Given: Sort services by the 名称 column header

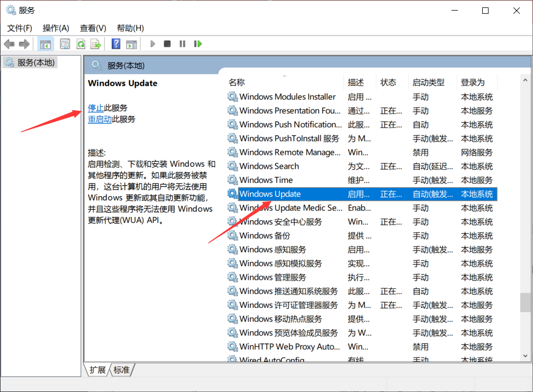Looking at the screenshot, I should coord(285,82).
